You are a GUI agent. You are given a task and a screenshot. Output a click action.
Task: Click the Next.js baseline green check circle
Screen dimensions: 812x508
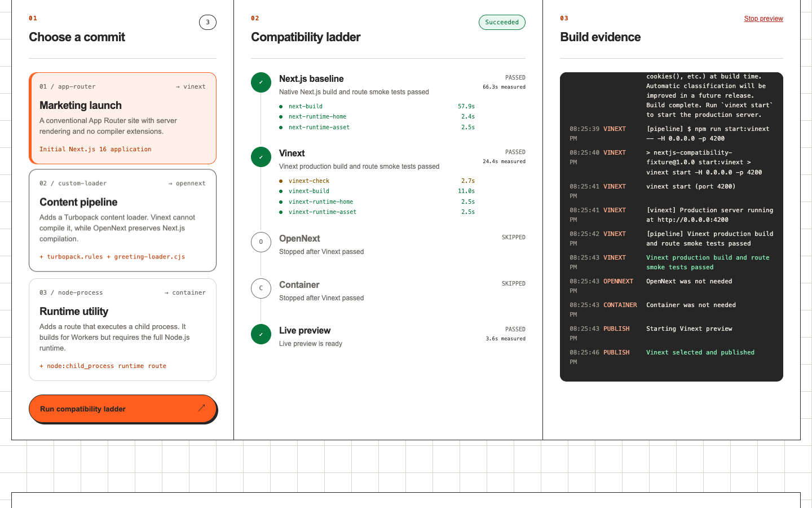(x=261, y=82)
